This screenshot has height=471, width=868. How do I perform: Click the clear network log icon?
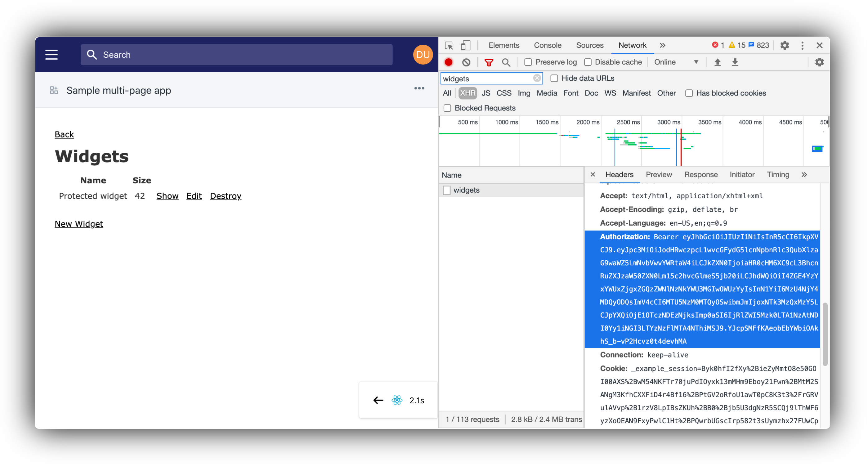pyautogui.click(x=466, y=62)
